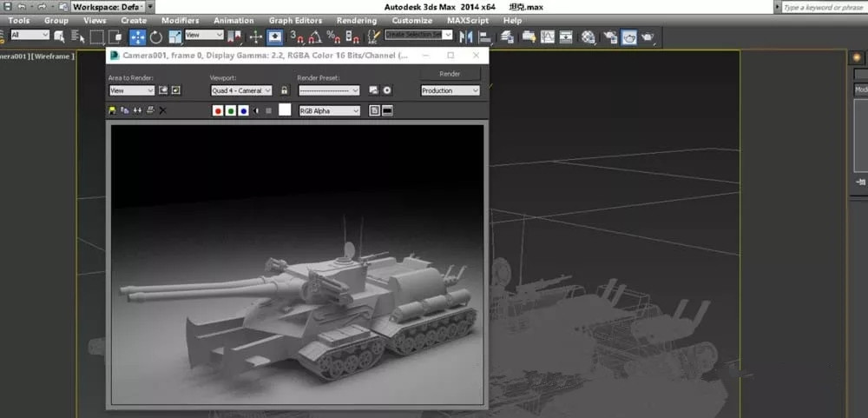Open Render Setup teapot icon
The height and width of the screenshot is (418, 868).
coord(610,37)
